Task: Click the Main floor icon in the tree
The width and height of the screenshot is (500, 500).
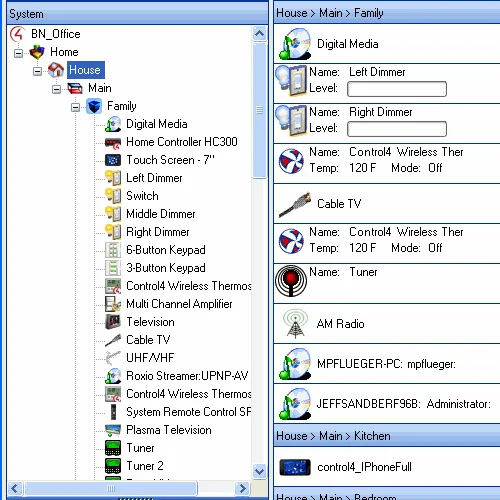Action: [x=75, y=88]
